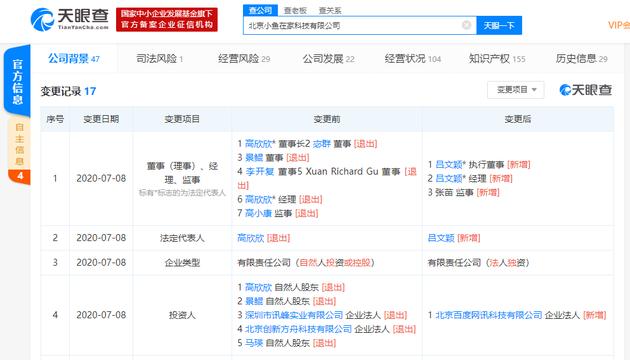Image resolution: width=630 pixels, height=360 pixels.
Task: Open 马琰 自然人股东 link
Action: click(254, 343)
